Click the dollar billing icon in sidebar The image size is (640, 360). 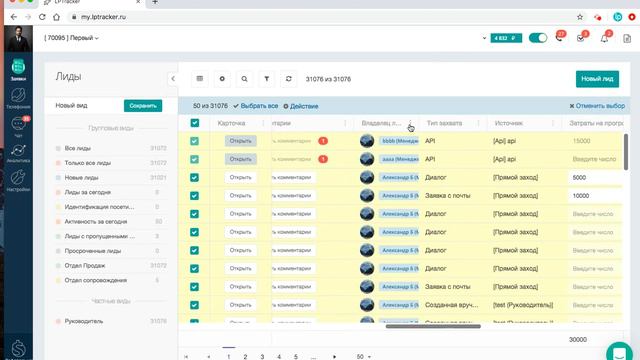coord(18,349)
